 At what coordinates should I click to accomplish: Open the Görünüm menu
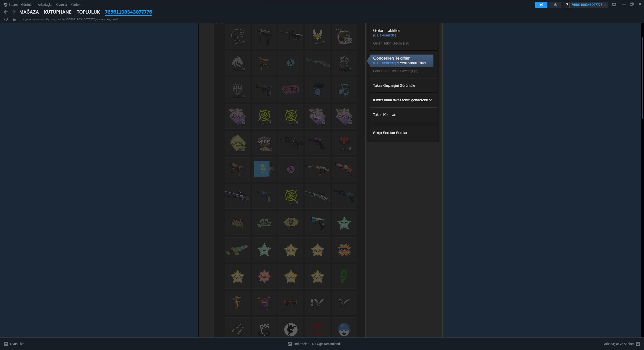[x=27, y=5]
